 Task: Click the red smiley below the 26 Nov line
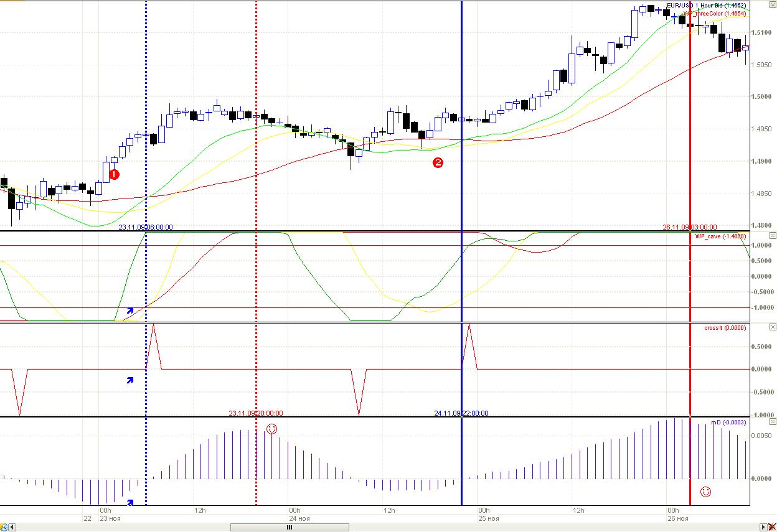pos(705,492)
